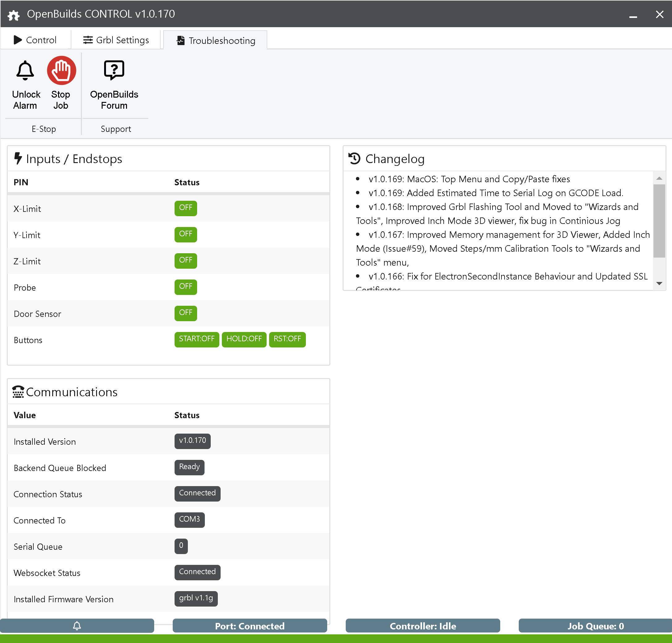Click the Changelog scrollbar thumb
Screen dimensions: 672x643
pyautogui.click(x=659, y=221)
